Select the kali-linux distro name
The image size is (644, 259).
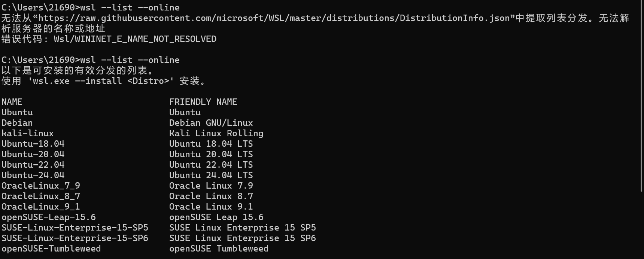coord(28,133)
